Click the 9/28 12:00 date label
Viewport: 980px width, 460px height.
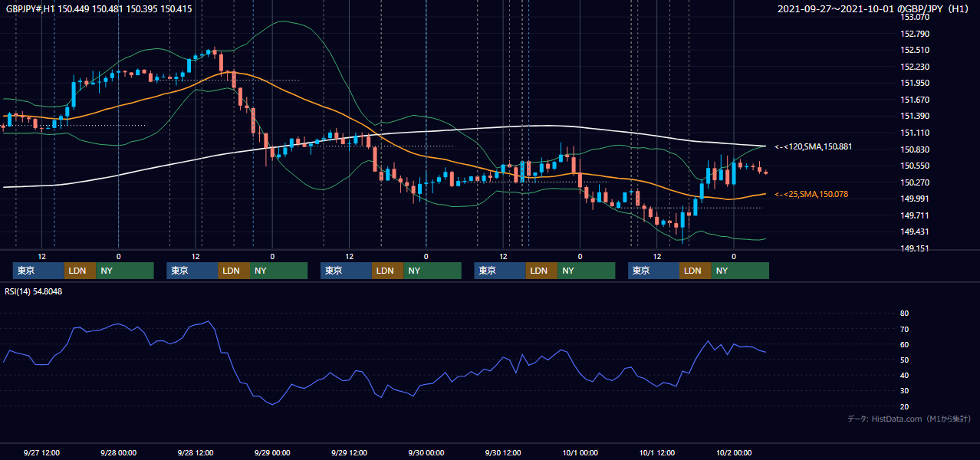point(195,452)
